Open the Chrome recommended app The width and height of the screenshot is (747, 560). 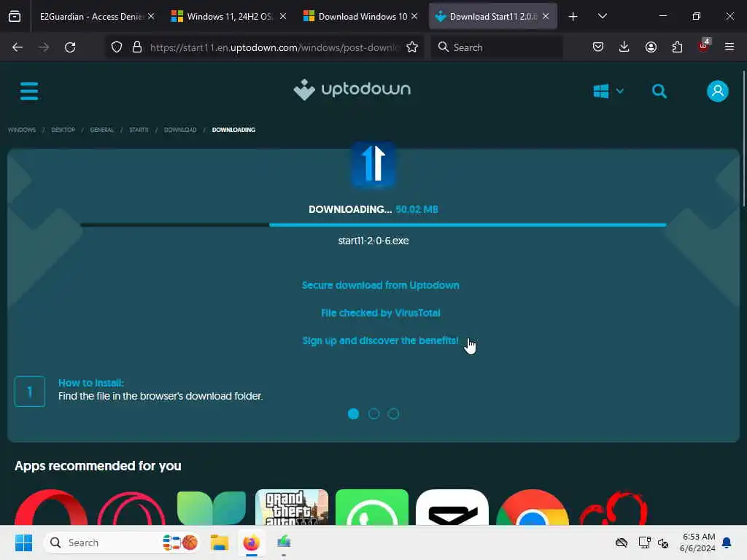[532, 507]
